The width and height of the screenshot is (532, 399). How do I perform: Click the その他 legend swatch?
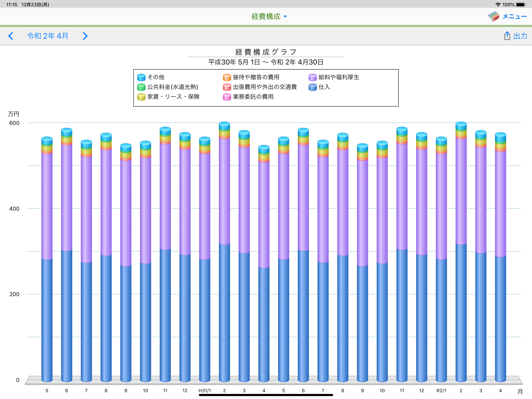tap(141, 77)
